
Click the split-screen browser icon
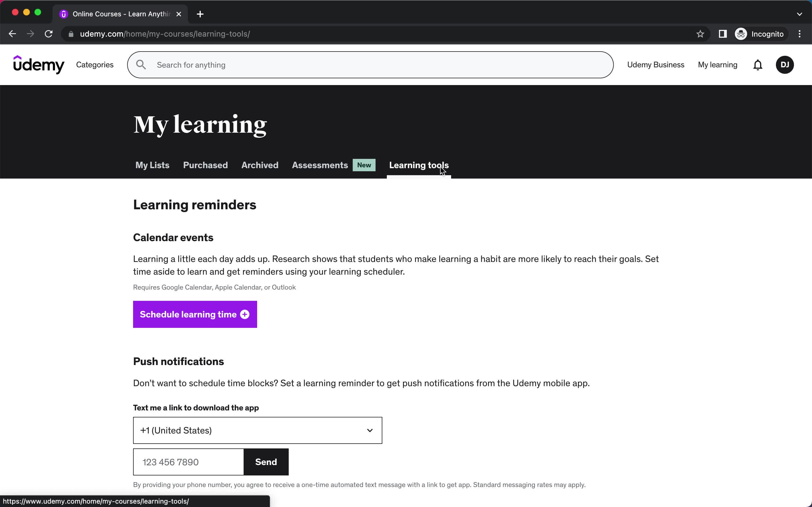click(x=723, y=34)
